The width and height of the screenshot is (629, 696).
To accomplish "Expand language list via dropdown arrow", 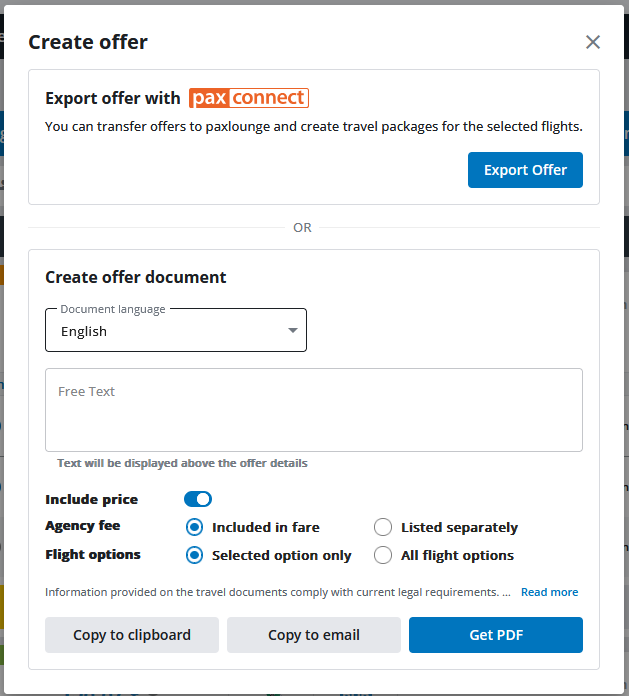I will [x=293, y=331].
